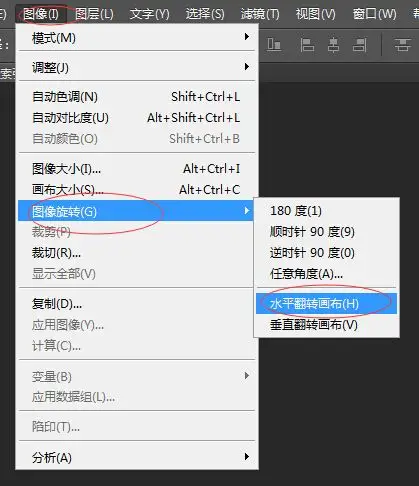The image size is (419, 486).
Task: Open the 图层(L) menu
Action: (x=94, y=14)
